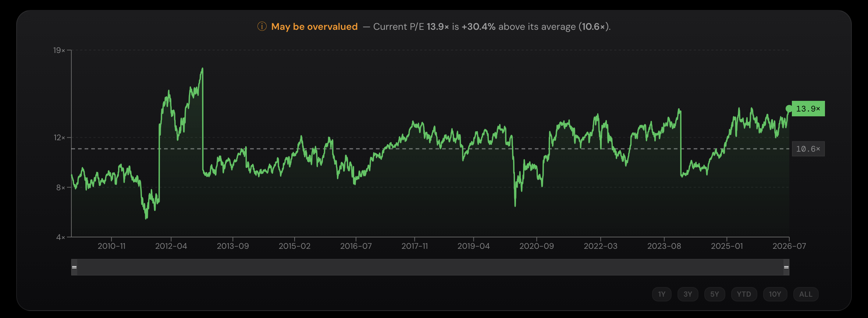Click the 2019-04 x-axis date label
Screen dimensions: 868x318
(x=474, y=246)
